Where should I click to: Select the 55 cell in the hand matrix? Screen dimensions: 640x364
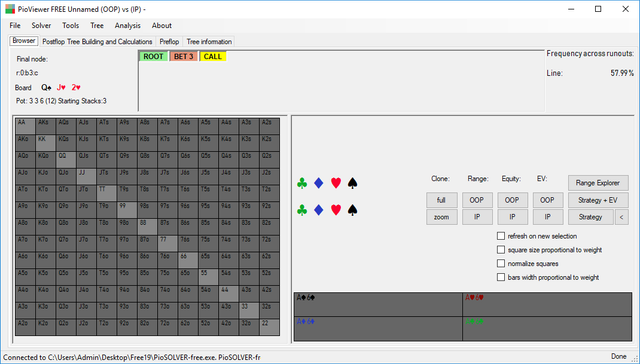click(209, 277)
